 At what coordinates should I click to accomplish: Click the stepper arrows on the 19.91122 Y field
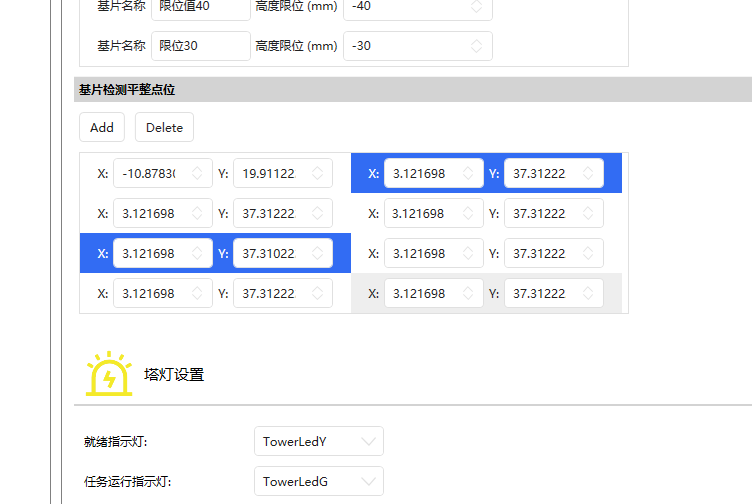tap(317, 173)
